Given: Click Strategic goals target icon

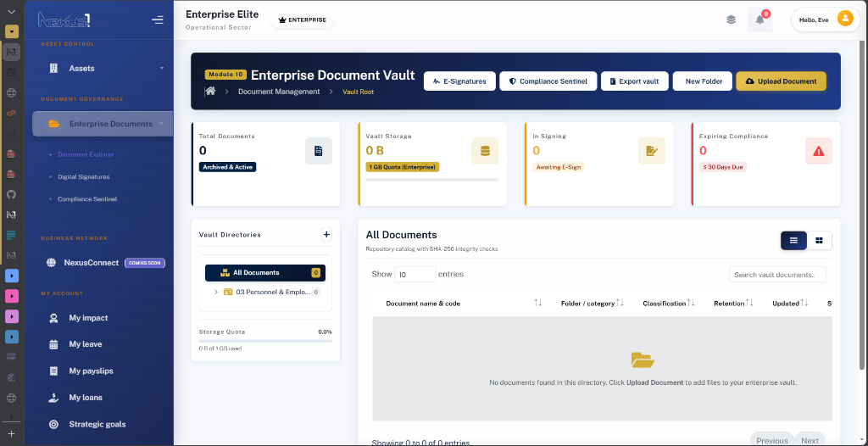Looking at the screenshot, I should click(x=53, y=425).
